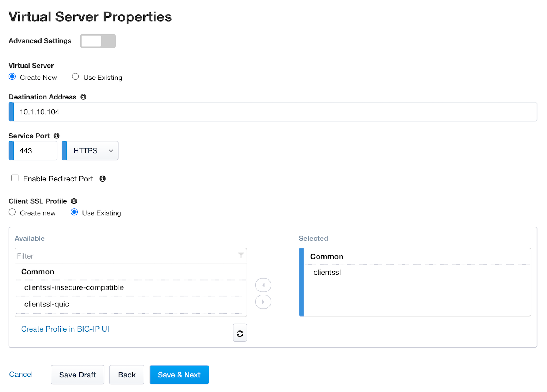Screen dimensions: 547x392
Task: Click the filter funnel icon in Available
Action: pyautogui.click(x=241, y=255)
